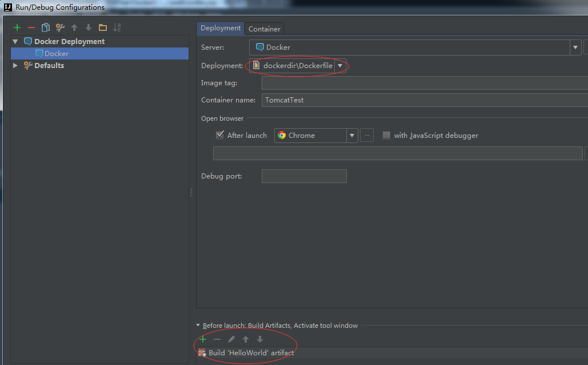Viewport: 588px width, 365px height.
Task: Copy the selected run configuration
Action: (45, 27)
